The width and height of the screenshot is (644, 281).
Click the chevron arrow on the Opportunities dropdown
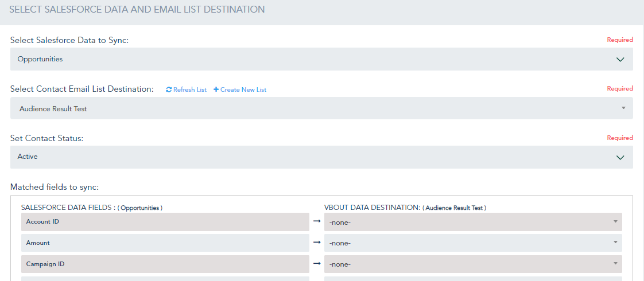coord(620,60)
